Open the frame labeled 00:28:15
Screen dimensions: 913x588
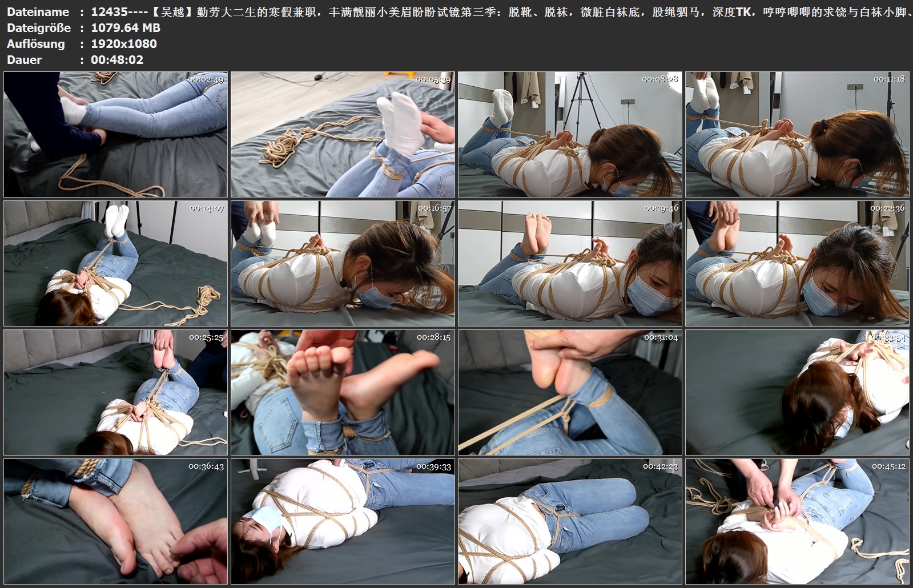tap(343, 392)
